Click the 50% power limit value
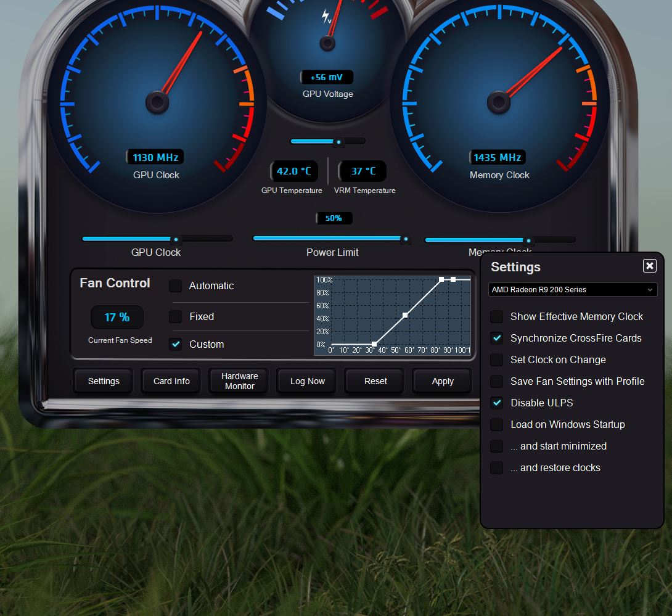 click(x=334, y=218)
